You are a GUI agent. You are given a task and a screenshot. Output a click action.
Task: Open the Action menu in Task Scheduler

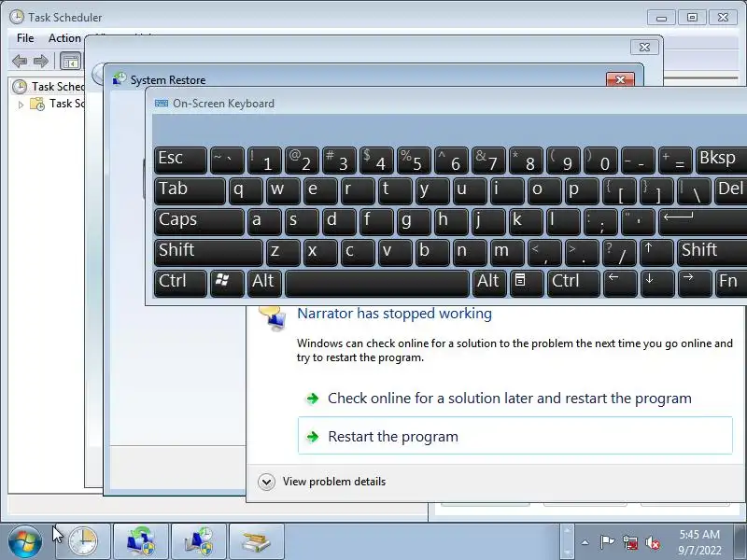coord(64,38)
